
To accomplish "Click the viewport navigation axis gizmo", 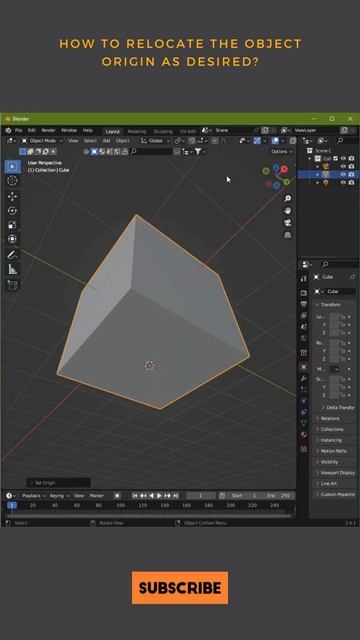I will (x=276, y=176).
